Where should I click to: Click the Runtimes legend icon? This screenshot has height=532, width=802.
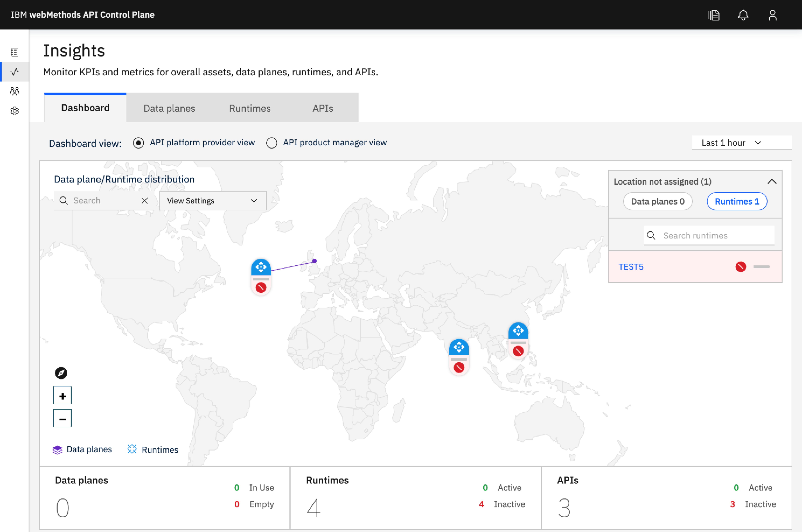[132, 449]
